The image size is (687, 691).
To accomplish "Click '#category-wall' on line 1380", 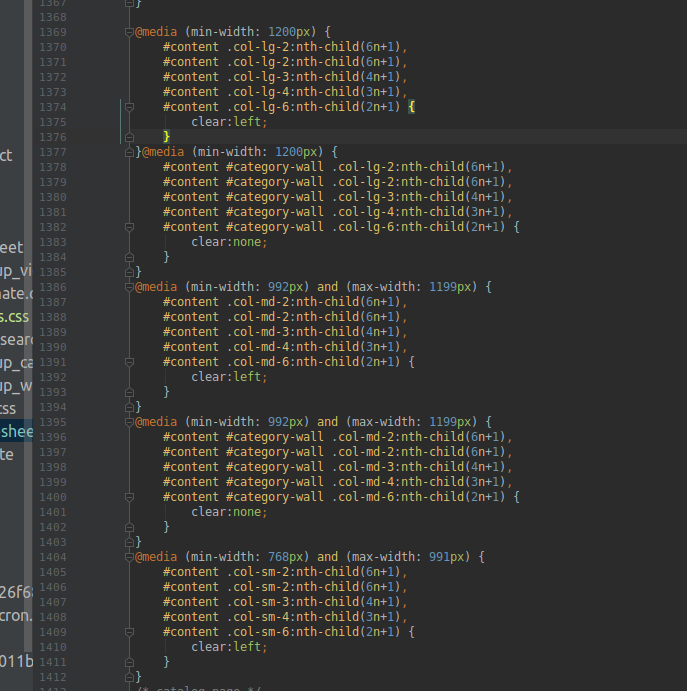I will click(275, 197).
